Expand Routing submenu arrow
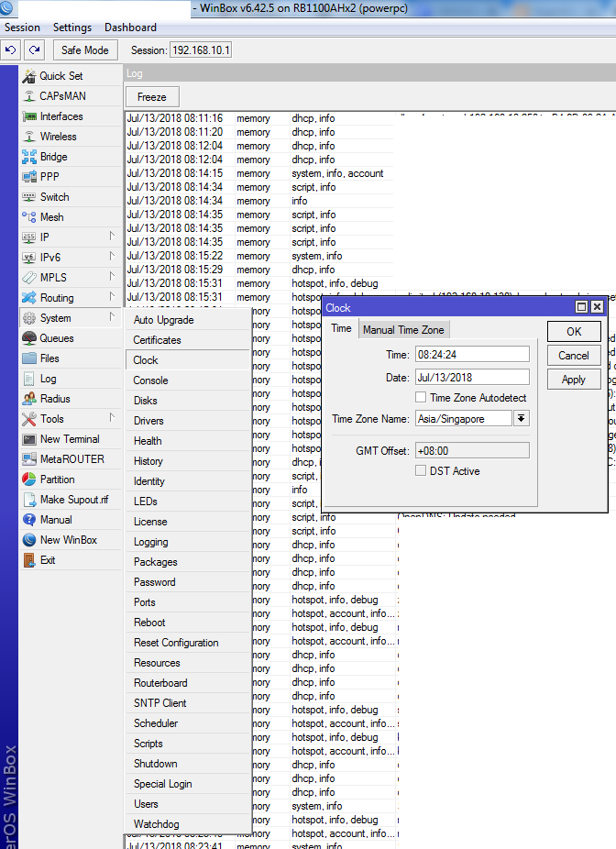The height and width of the screenshot is (849, 616). [112, 297]
